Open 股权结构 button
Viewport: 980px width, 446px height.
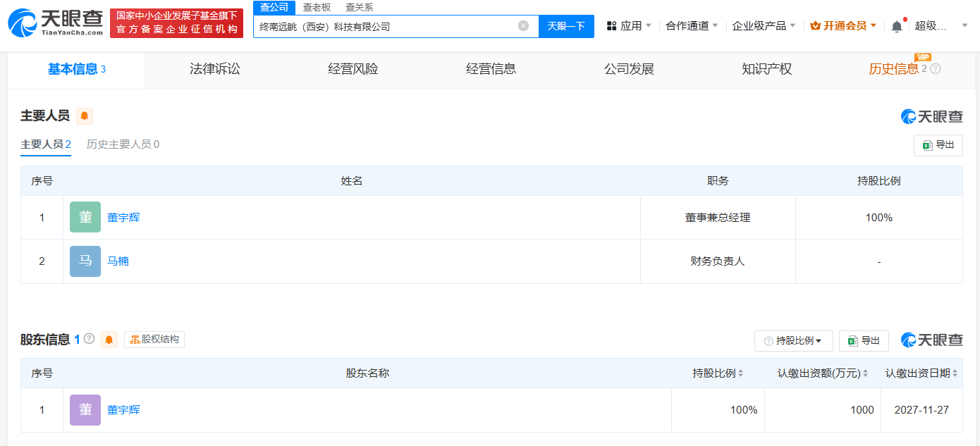pos(154,340)
